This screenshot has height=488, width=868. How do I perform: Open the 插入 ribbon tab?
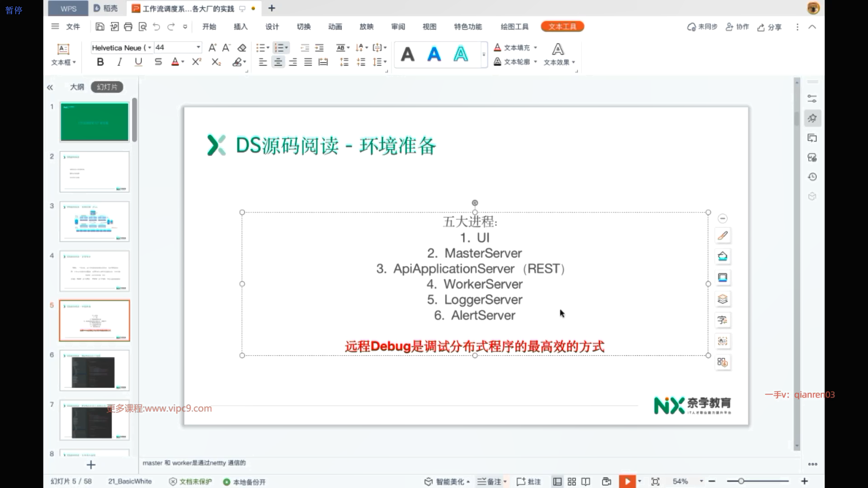click(x=241, y=27)
